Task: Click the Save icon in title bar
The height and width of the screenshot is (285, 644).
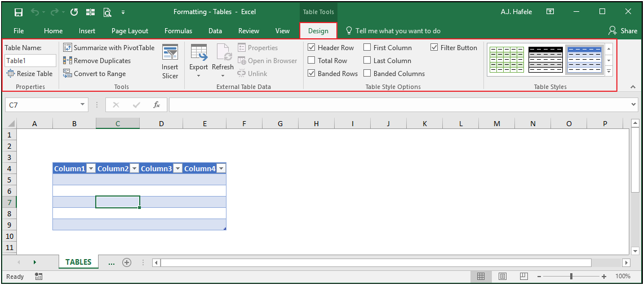Action: [19, 12]
